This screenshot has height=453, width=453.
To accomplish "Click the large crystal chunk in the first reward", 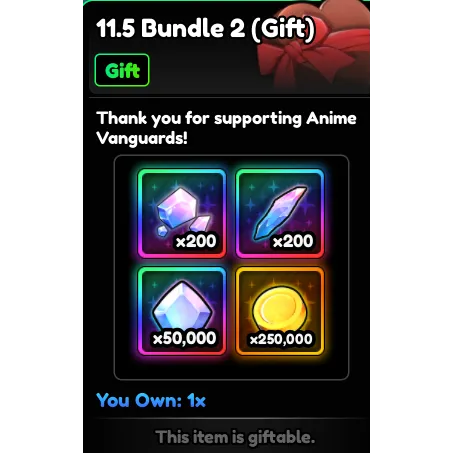I will (178, 207).
